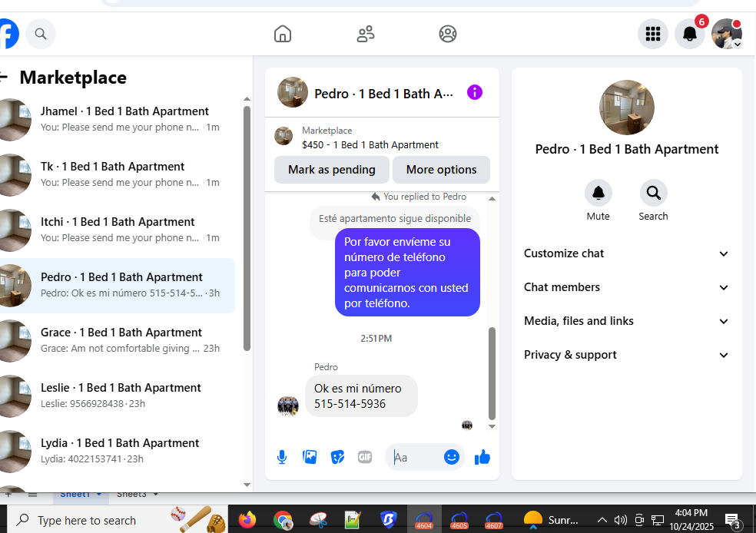Open conversation info purple icon
Image resolution: width=756 pixels, height=533 pixels.
click(x=475, y=92)
